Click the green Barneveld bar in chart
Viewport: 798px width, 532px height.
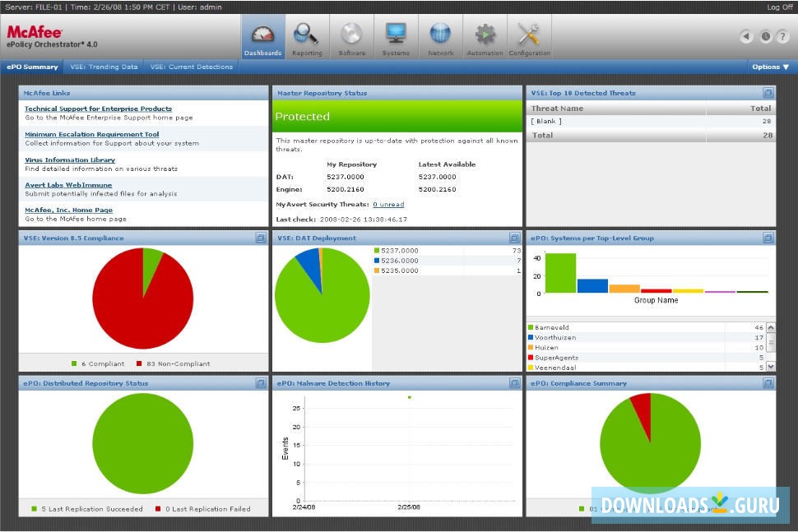pos(560,273)
